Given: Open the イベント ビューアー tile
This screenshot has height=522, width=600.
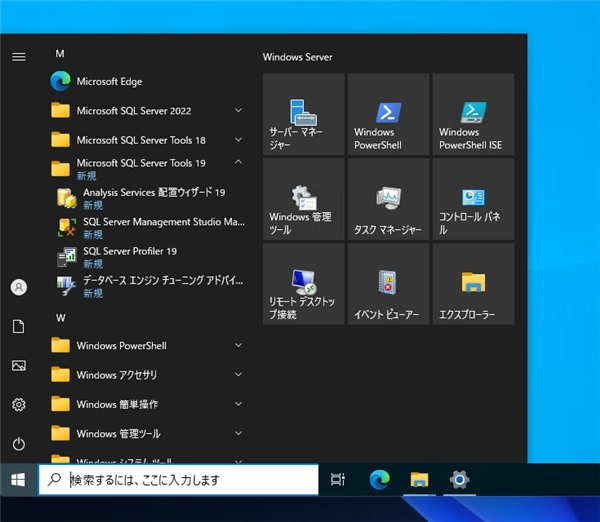Looking at the screenshot, I should click(388, 284).
